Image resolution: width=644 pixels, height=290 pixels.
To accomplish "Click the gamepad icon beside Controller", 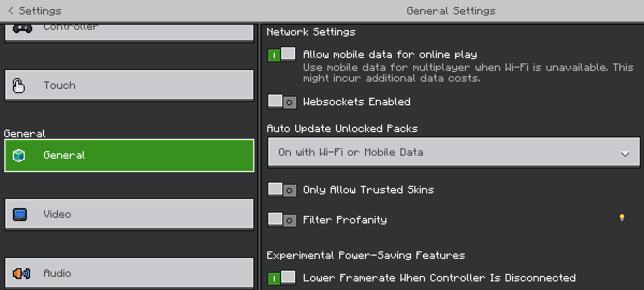I will coord(23,28).
